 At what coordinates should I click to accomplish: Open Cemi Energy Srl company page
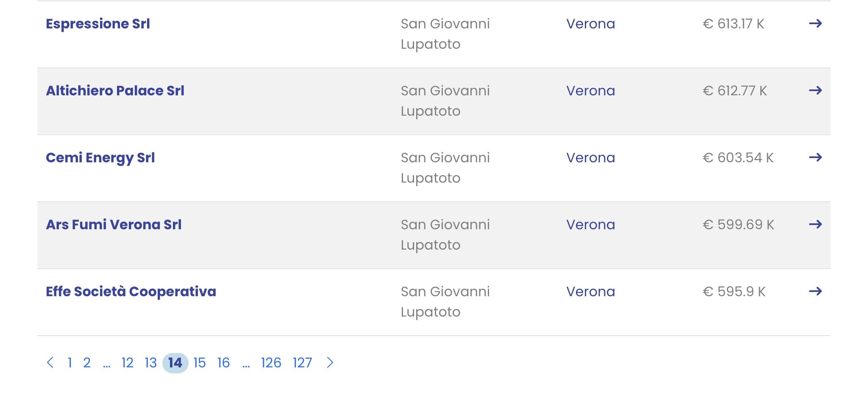coord(100,158)
